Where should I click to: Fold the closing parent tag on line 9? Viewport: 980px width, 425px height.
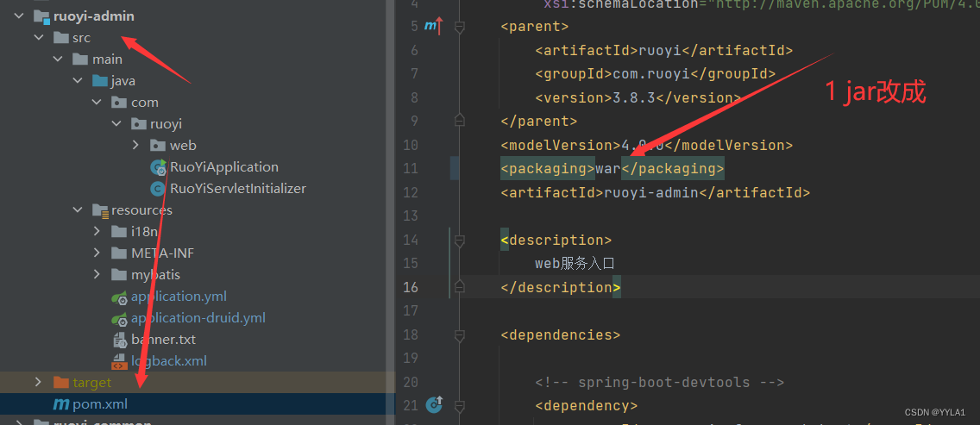tap(459, 120)
